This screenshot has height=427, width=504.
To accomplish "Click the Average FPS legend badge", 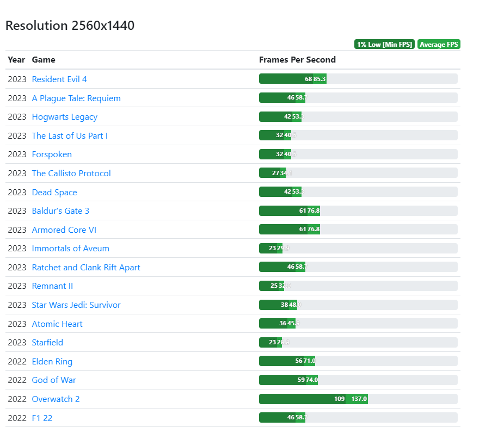I will [439, 45].
